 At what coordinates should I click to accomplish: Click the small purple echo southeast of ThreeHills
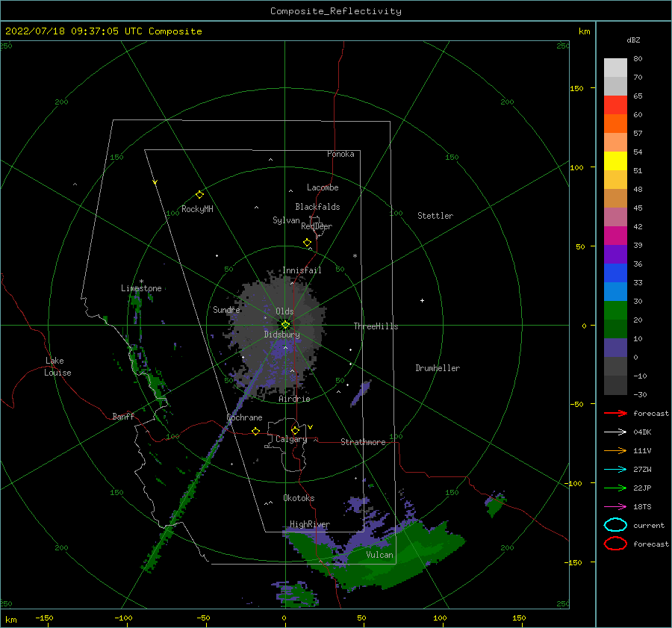click(x=361, y=393)
